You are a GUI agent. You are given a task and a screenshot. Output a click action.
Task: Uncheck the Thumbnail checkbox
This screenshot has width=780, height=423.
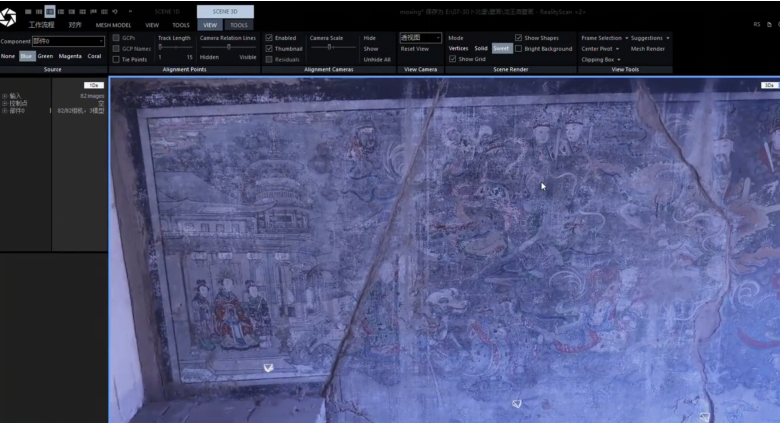pyautogui.click(x=269, y=48)
